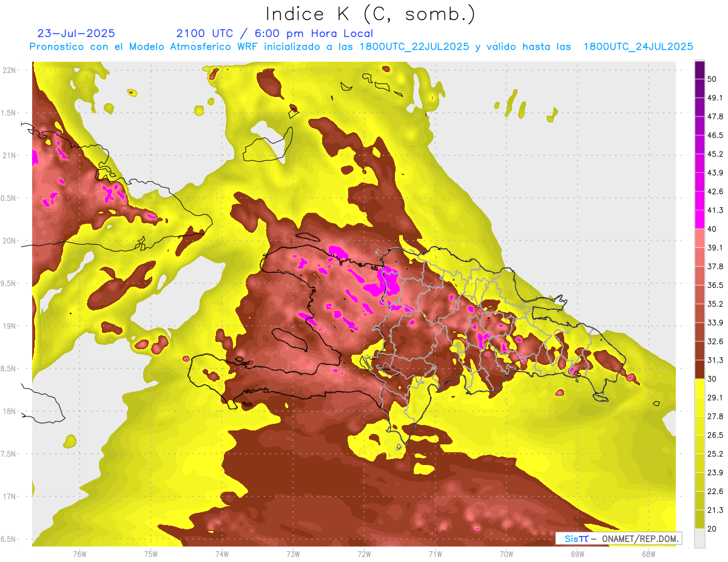The image size is (728, 562).
Task: Pick the gray legend band below 20
Action: point(699,538)
